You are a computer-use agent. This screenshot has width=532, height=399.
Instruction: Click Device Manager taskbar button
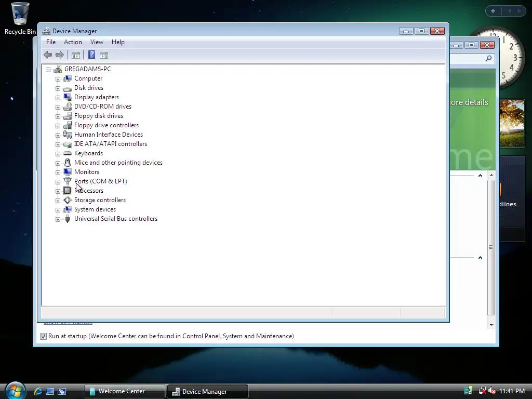(208, 392)
